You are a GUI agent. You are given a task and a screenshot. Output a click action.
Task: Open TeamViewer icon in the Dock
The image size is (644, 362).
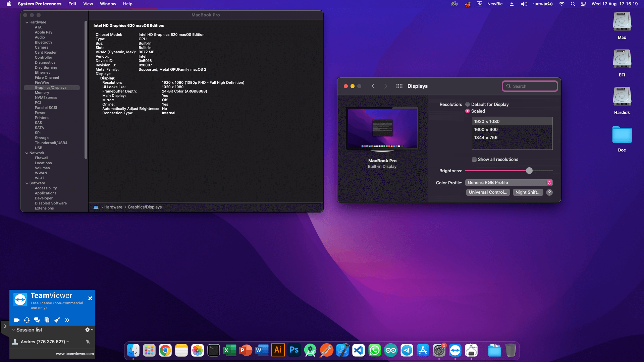[x=455, y=351]
